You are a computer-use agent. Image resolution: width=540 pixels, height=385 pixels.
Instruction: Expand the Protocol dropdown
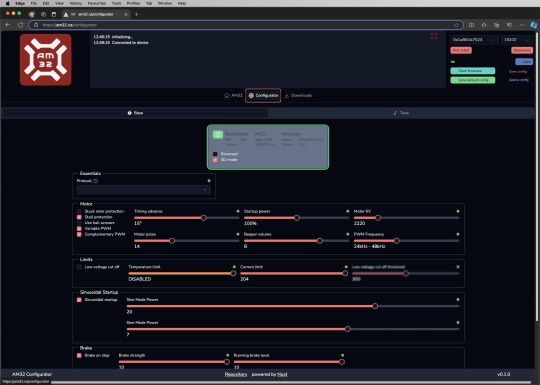point(144,190)
